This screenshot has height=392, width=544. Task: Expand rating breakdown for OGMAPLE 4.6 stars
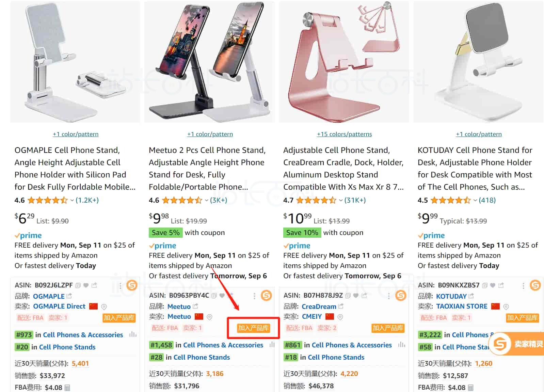coord(72,200)
